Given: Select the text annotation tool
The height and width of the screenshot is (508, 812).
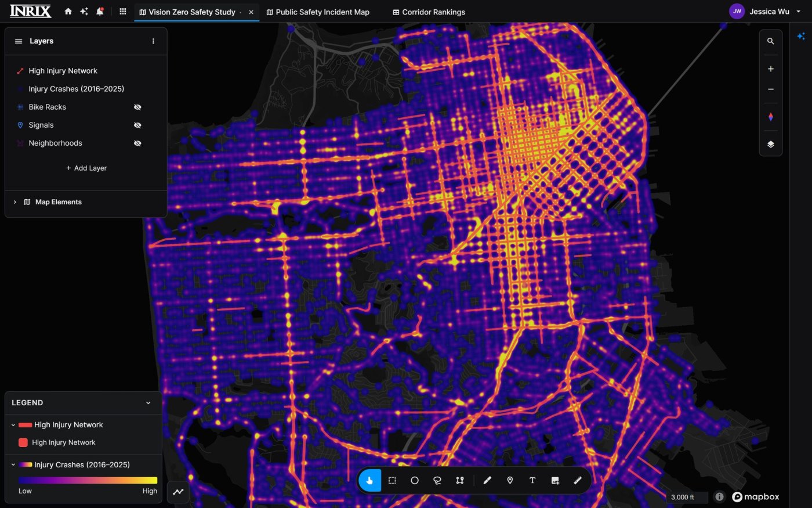Looking at the screenshot, I should coord(532,481).
